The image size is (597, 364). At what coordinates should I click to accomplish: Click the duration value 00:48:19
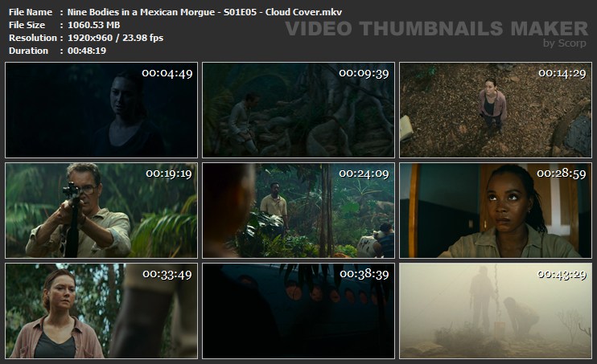(x=87, y=51)
